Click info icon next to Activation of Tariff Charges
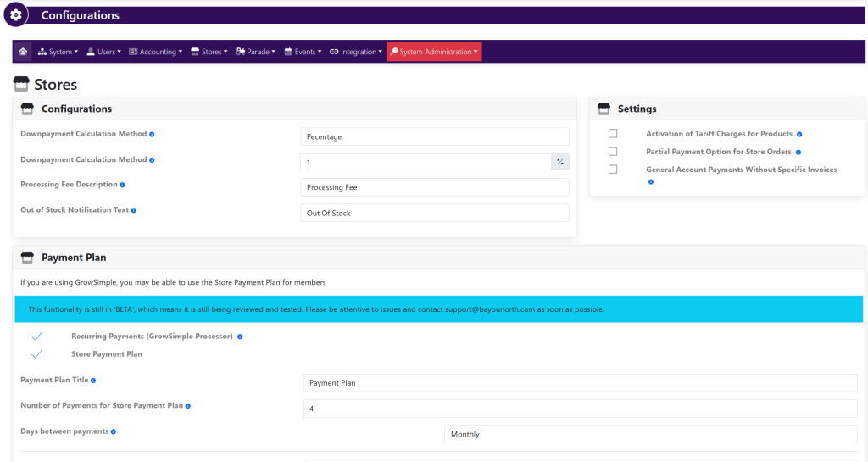Screen dimensions: 868x462 pos(798,134)
